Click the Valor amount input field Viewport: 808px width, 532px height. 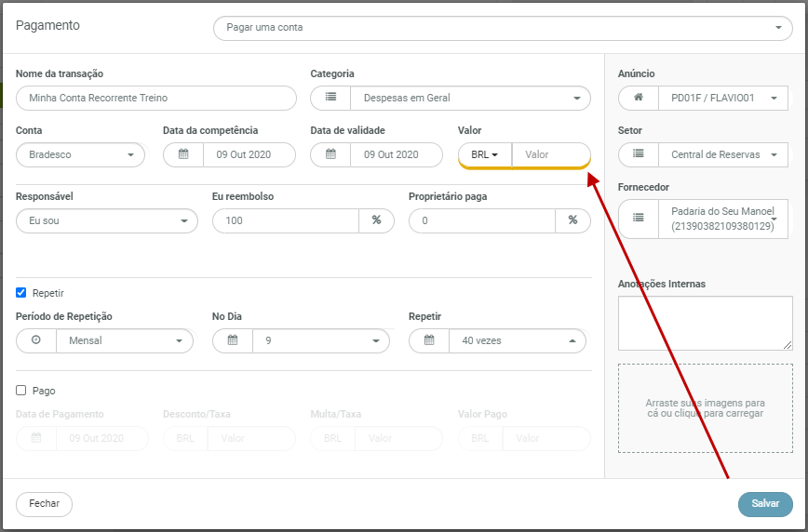coord(550,154)
